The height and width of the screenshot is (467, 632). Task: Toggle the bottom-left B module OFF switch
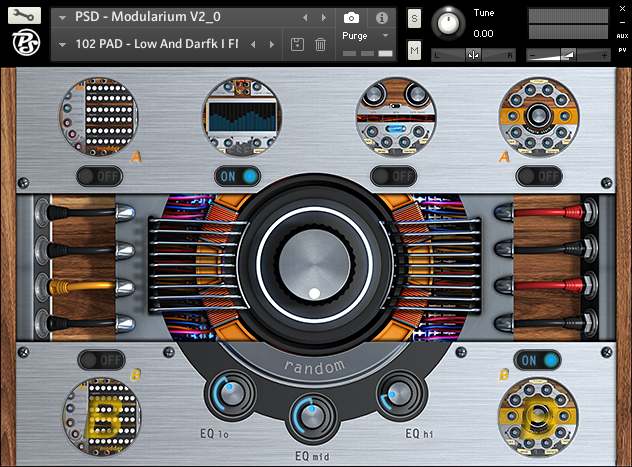pos(101,360)
